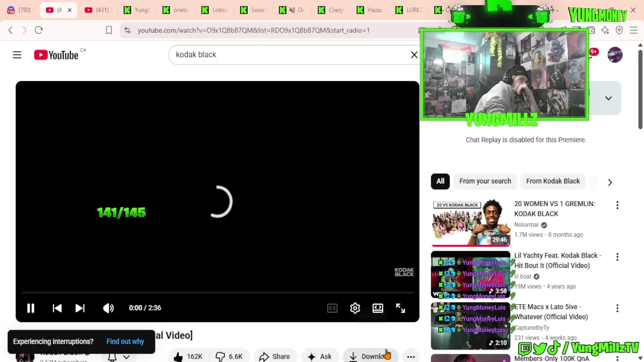Go forward with browser forward arrow
Viewport: 644px width, 362px height.
(24, 30)
